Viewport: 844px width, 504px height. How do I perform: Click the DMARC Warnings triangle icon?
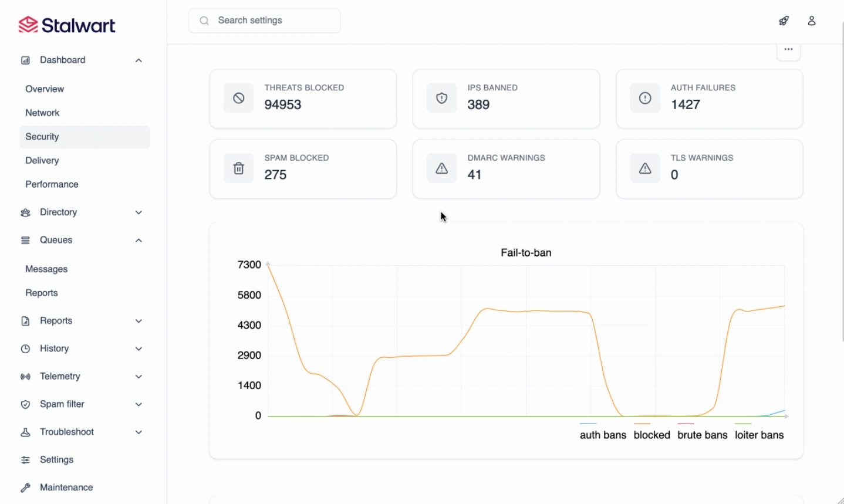click(x=441, y=169)
